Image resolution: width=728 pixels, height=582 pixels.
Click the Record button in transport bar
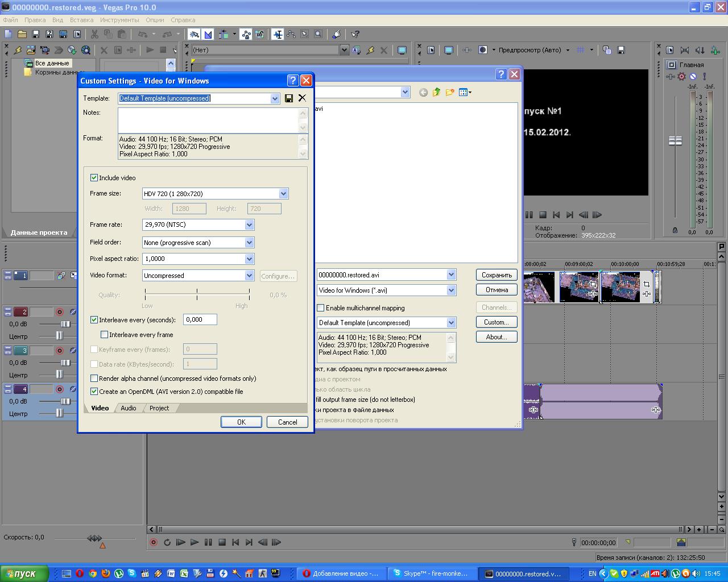(154, 542)
